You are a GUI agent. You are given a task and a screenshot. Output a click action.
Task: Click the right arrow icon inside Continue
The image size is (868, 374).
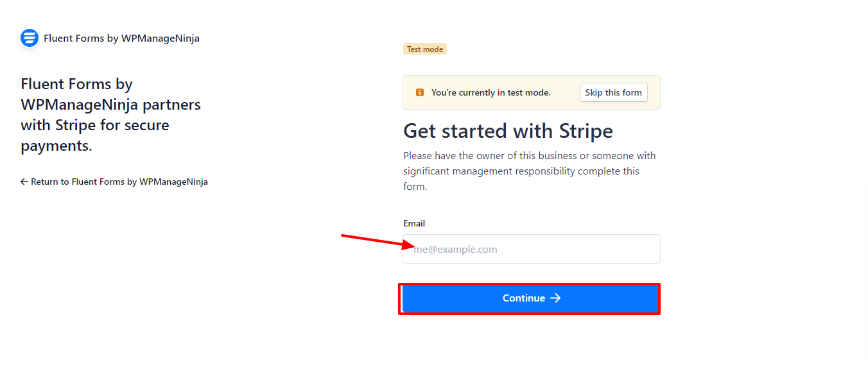click(x=555, y=298)
